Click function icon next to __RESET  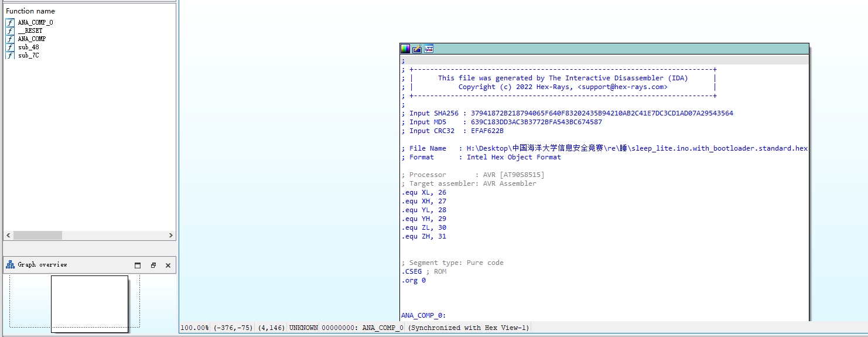(10, 30)
